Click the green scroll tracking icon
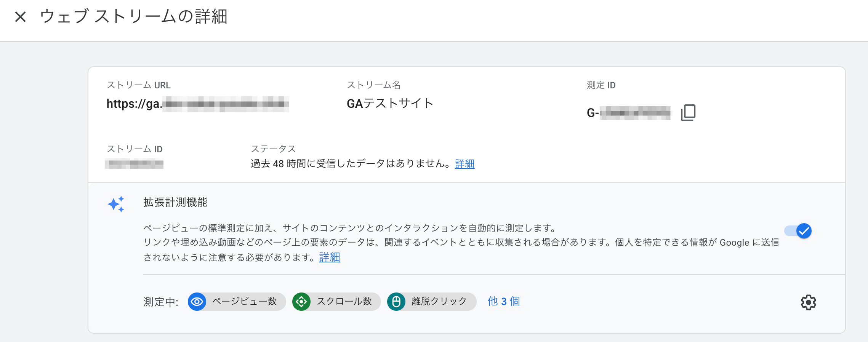 pos(301,302)
